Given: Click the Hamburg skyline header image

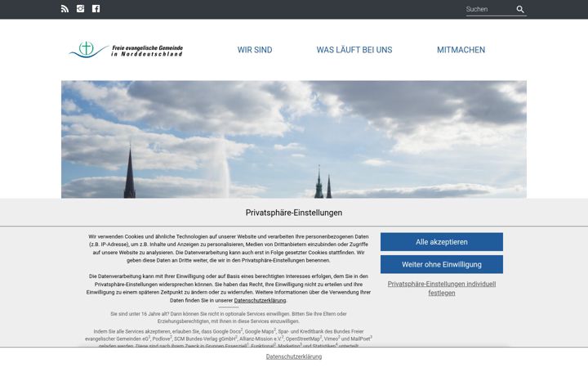Looking at the screenshot, I should 294,139.
